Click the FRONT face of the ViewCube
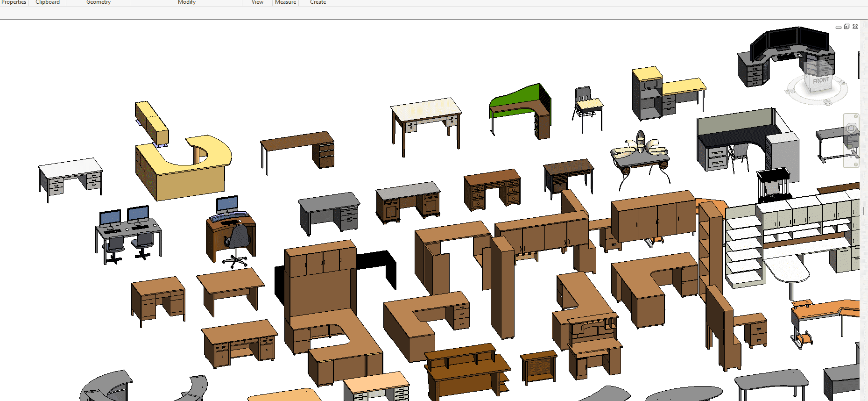Image resolution: width=868 pixels, height=401 pixels. tap(820, 81)
